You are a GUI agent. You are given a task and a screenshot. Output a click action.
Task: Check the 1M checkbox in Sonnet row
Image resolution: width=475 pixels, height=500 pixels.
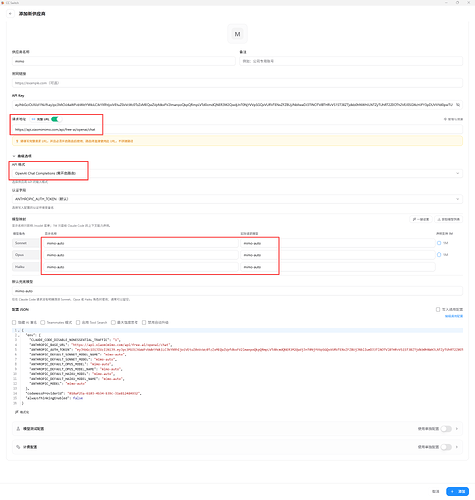(x=439, y=243)
